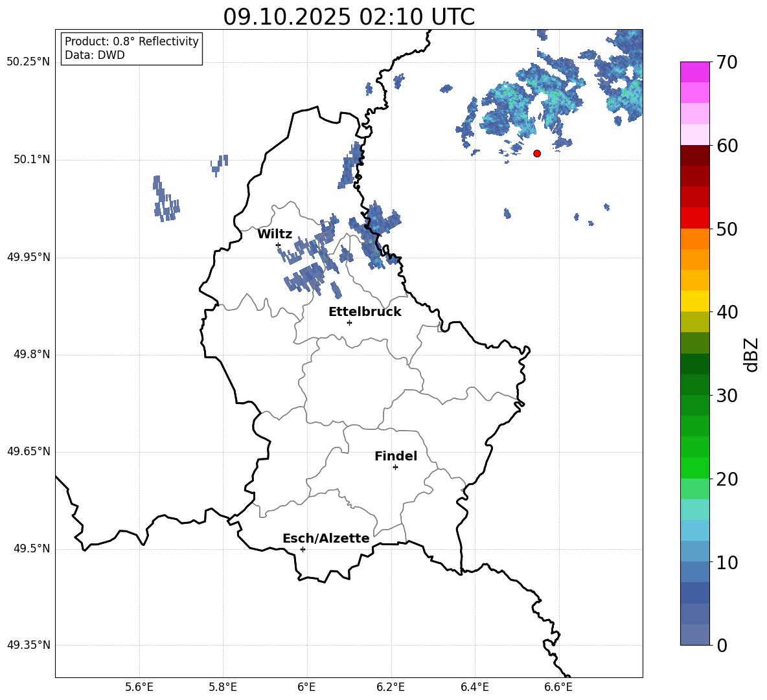Click the 5.6°E longitude label
Screen dimensions: 767x700
139,687
